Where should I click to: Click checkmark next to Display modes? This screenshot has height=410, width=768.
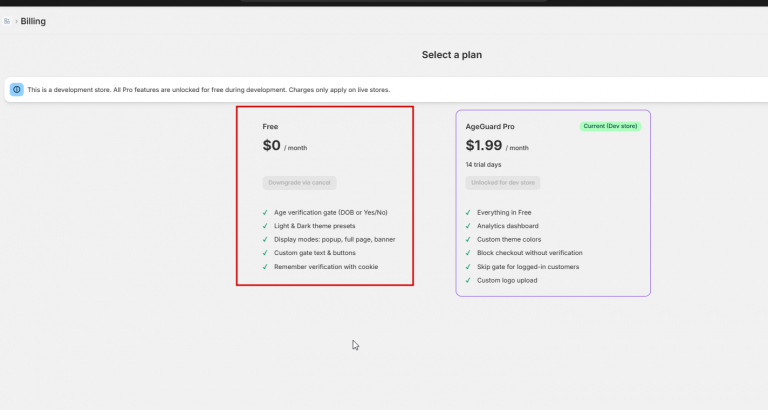tap(265, 240)
